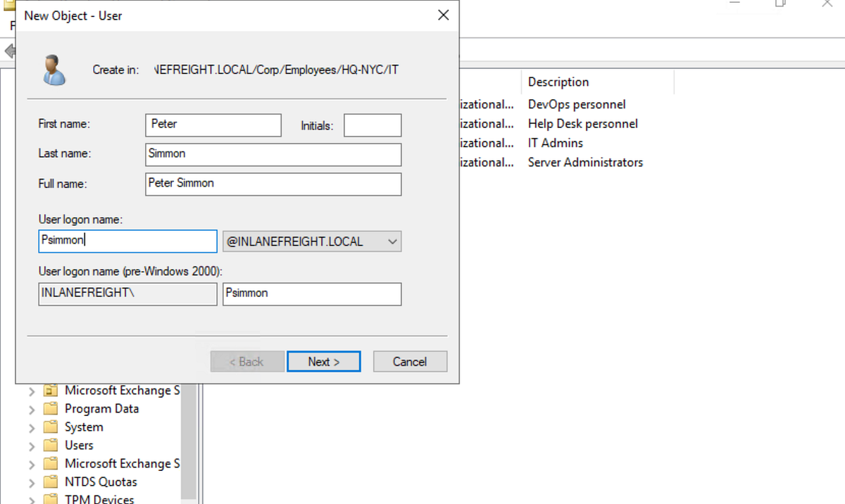Click the top Microsoft Exchange container icon
The width and height of the screenshot is (845, 504).
[x=50, y=390]
